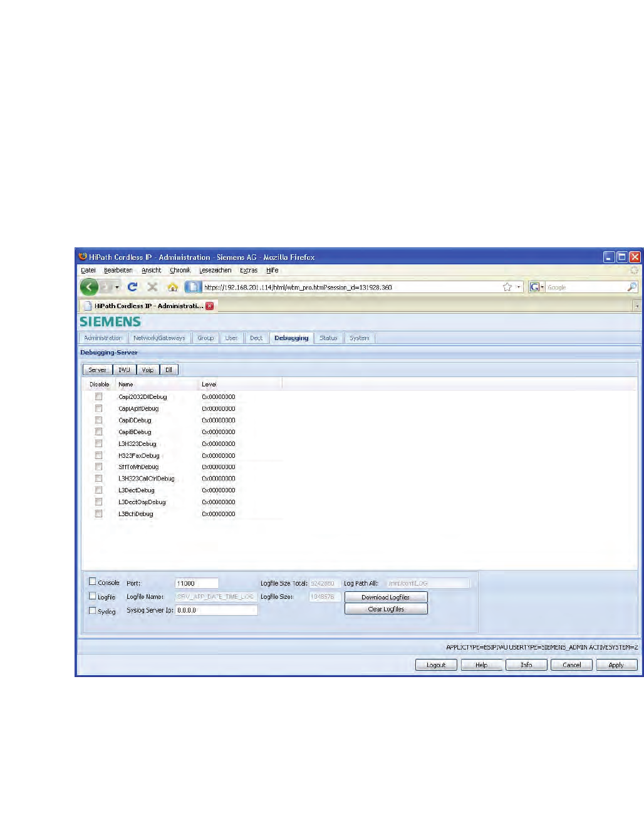Image resolution: width=644 pixels, height=823 pixels.
Task: Stop loading with the X icon
Action: point(152,287)
